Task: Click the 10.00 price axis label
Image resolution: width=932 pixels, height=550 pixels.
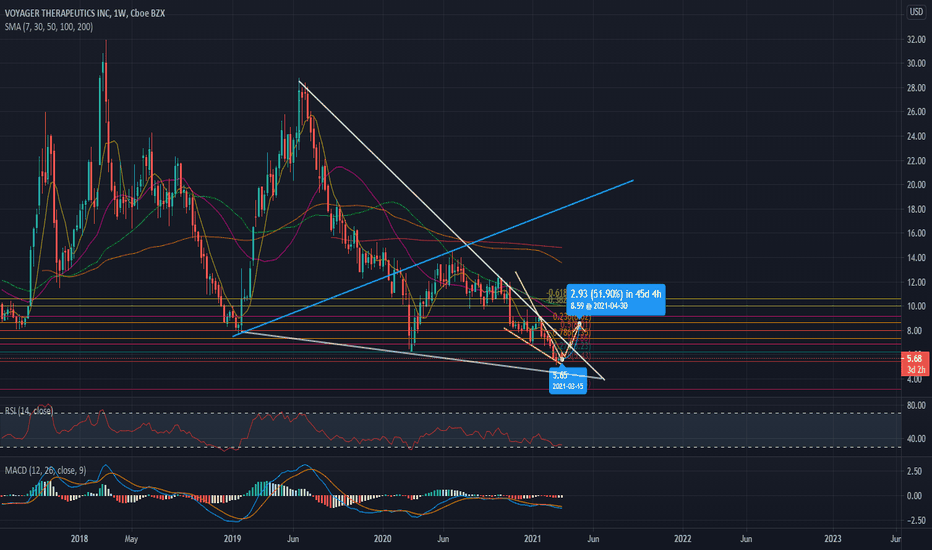Action: click(x=916, y=306)
